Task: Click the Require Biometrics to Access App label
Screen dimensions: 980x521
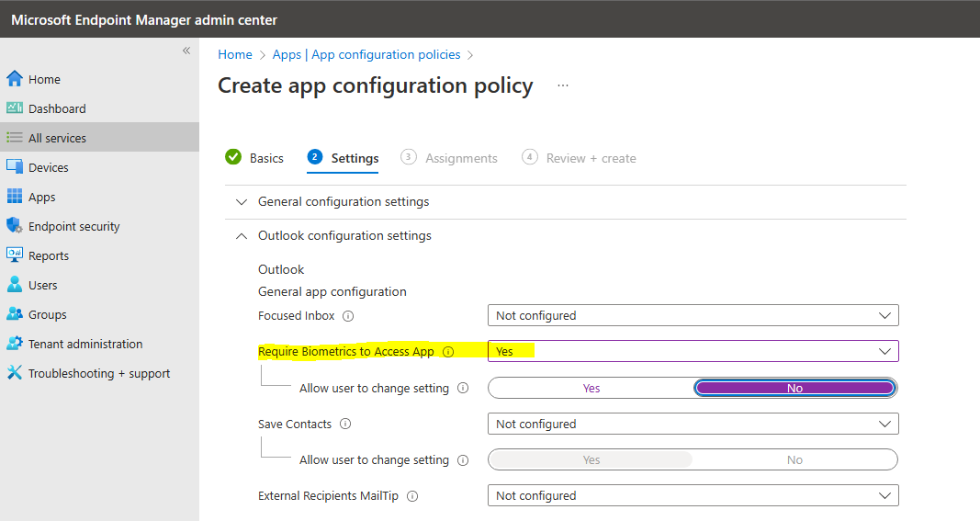Action: 345,352
